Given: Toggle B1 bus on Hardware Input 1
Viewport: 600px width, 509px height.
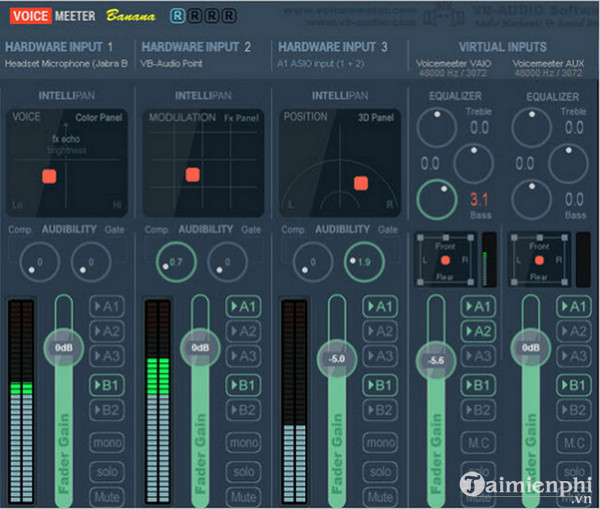Looking at the screenshot, I should click(107, 385).
